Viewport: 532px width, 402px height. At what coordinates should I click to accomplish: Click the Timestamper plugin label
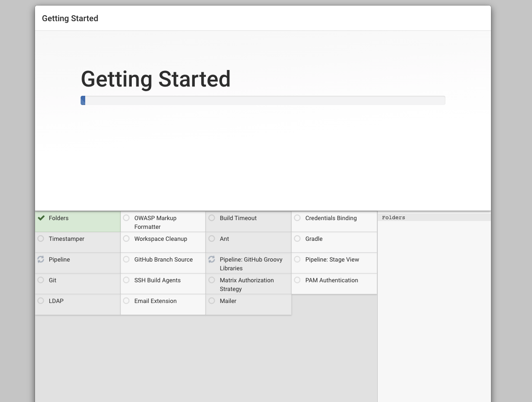(66, 239)
